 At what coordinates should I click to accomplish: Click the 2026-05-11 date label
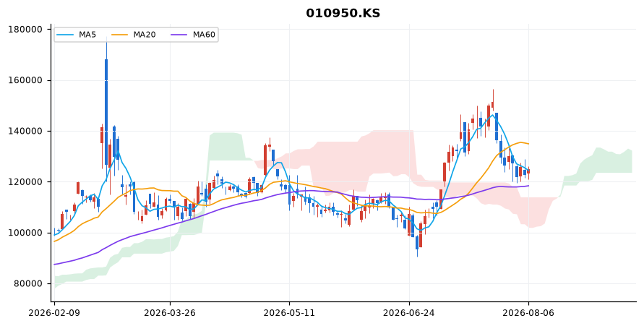(289, 313)
